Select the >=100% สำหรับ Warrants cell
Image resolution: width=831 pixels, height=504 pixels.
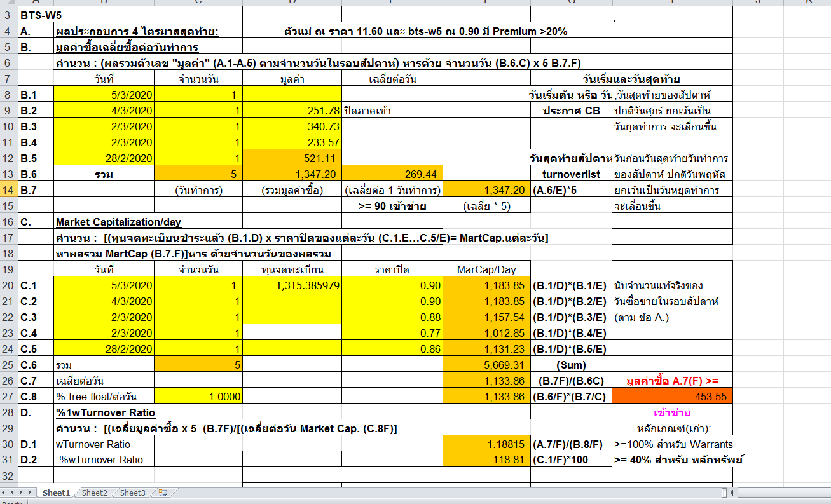[x=672, y=444]
